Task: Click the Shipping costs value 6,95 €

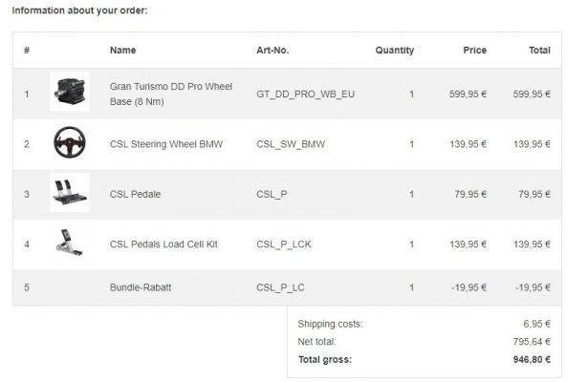Action: point(536,324)
